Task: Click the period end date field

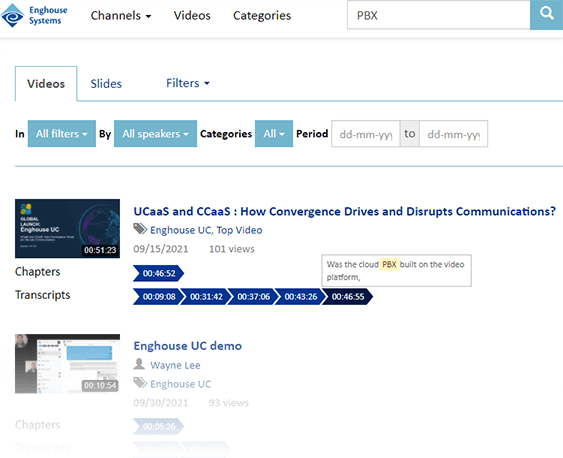Action: (x=453, y=134)
